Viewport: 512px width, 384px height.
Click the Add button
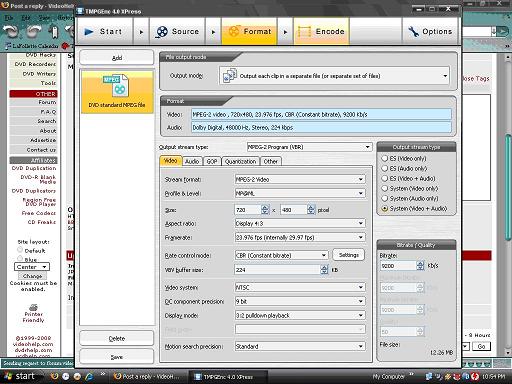click(117, 58)
